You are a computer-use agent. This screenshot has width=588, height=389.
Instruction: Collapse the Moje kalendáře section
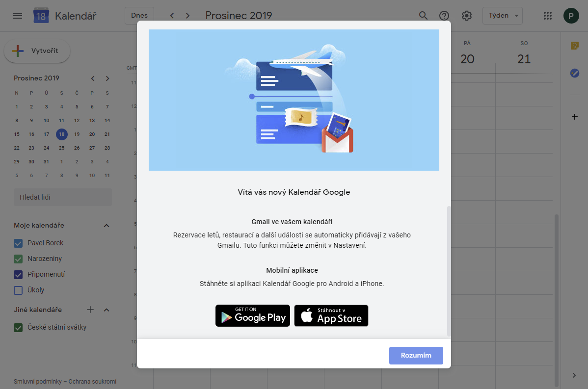click(107, 226)
